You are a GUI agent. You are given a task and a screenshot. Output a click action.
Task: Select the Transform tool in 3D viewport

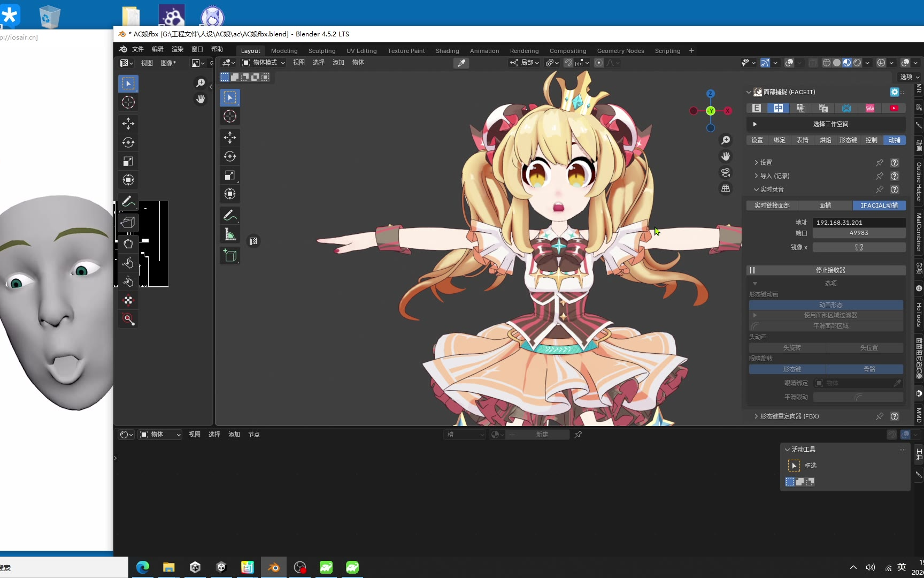coord(230,194)
